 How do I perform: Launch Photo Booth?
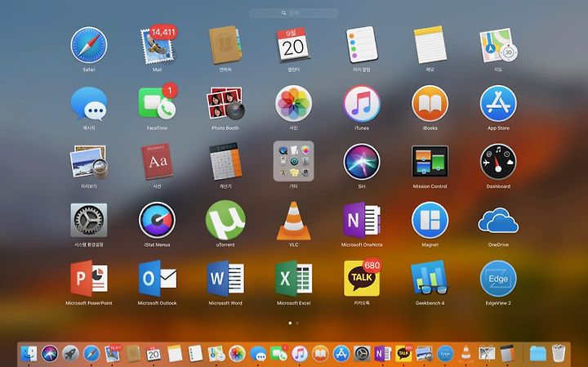(225, 103)
